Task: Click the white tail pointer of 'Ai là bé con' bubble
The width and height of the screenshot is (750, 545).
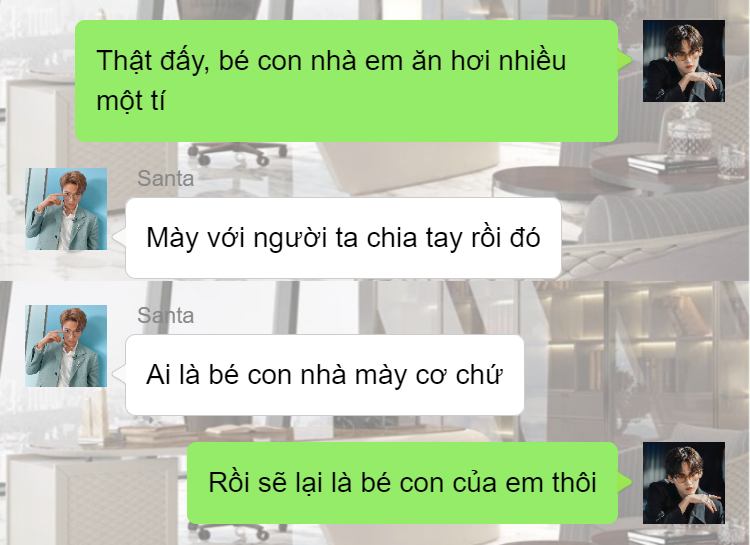Action: [119, 373]
